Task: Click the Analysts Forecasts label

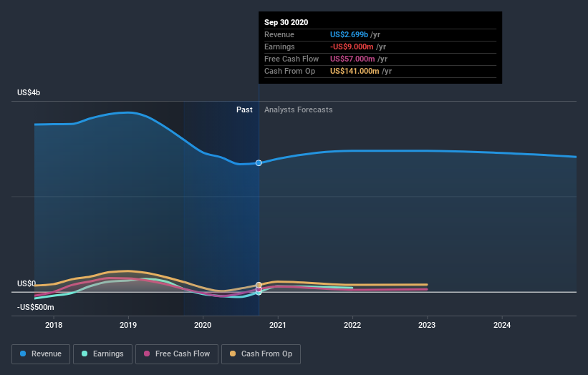Action: (x=299, y=109)
